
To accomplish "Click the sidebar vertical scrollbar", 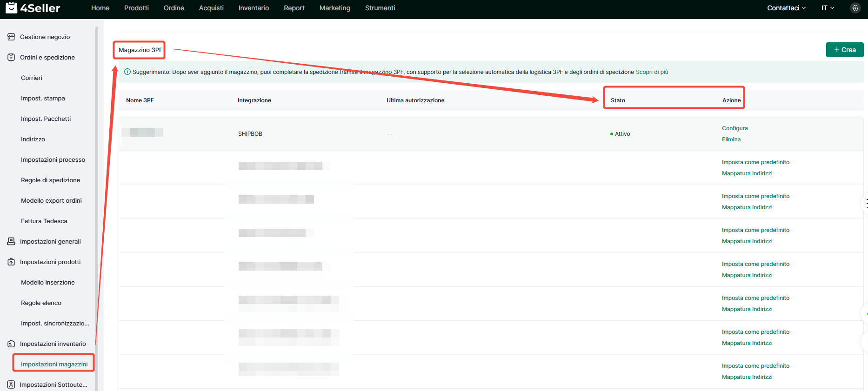I will (97, 186).
